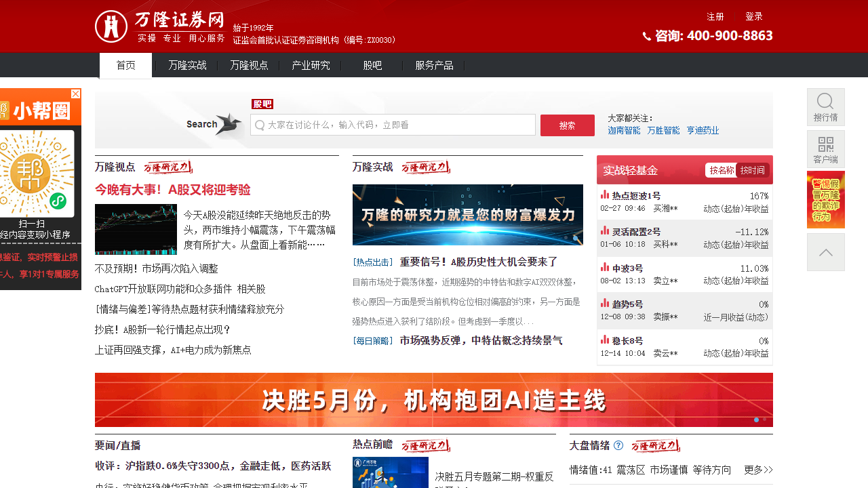The height and width of the screenshot is (488, 868).
Task: Click the bar chart icon for 中波3号
Action: (x=605, y=267)
